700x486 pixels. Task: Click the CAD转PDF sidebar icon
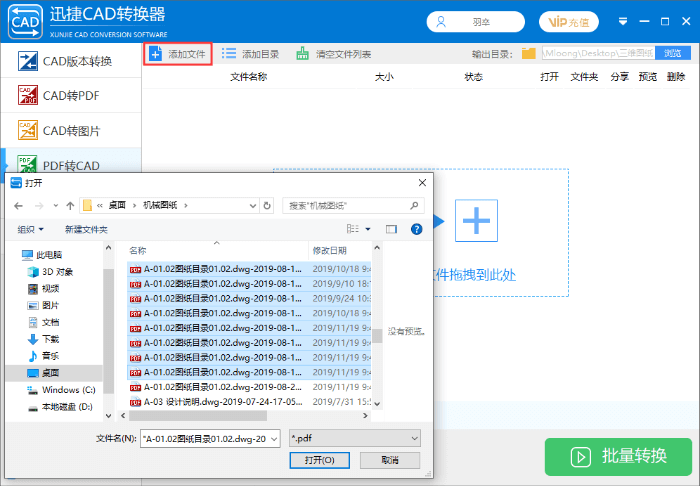pyautogui.click(x=28, y=95)
